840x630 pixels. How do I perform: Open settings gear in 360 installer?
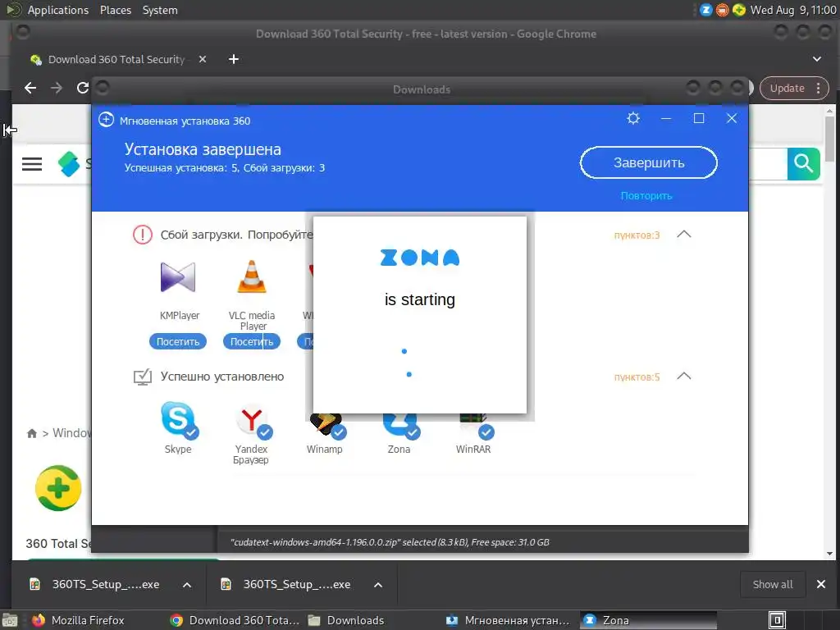[633, 118]
